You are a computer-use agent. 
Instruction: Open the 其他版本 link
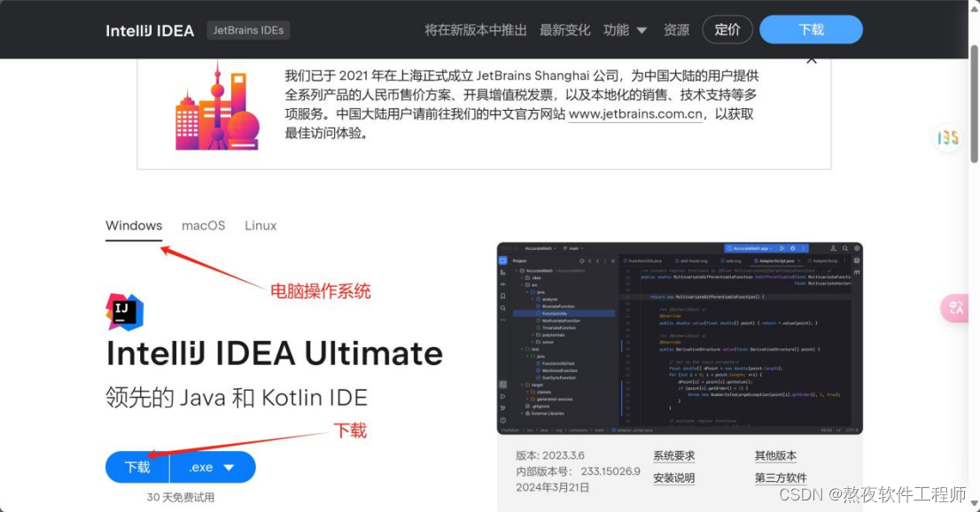pyautogui.click(x=775, y=455)
